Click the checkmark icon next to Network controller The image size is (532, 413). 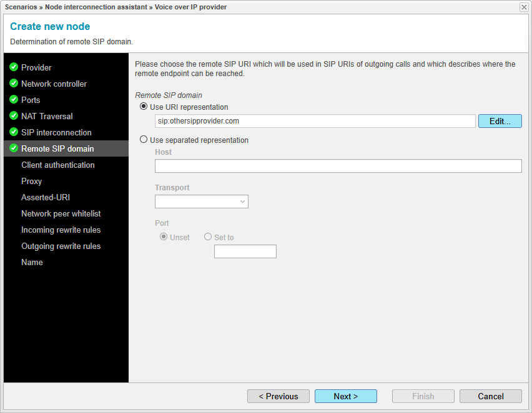coord(14,84)
